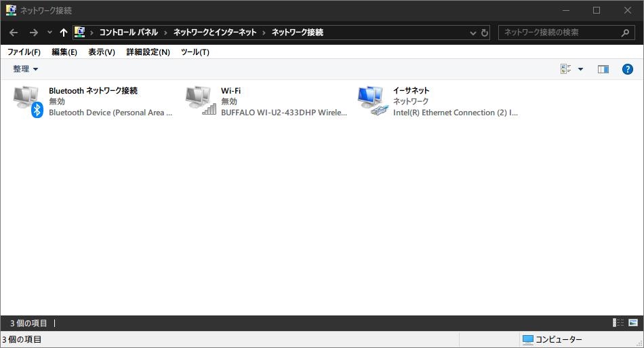Click the 無効 status under Wi-Fi
The height and width of the screenshot is (348, 644).
(228, 102)
